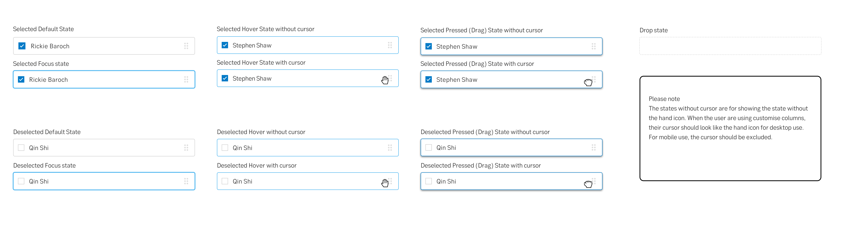Click drag handle in Selected Hover without cursor row
The width and height of the screenshot is (868, 231).
tap(390, 45)
